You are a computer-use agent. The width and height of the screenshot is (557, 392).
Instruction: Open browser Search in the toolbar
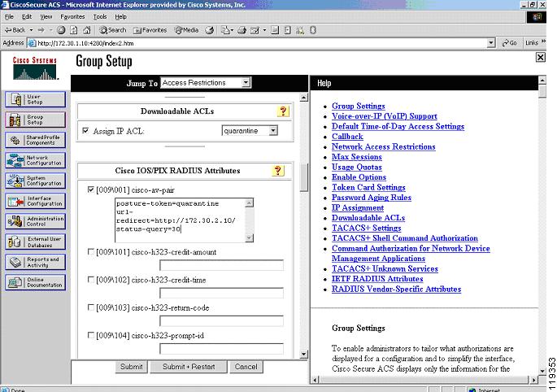[x=112, y=30]
